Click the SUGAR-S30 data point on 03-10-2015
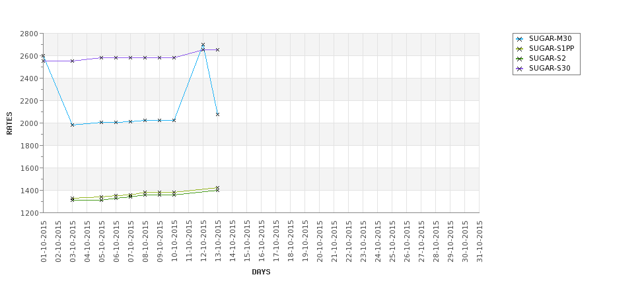644x283 pixels. click(x=72, y=61)
